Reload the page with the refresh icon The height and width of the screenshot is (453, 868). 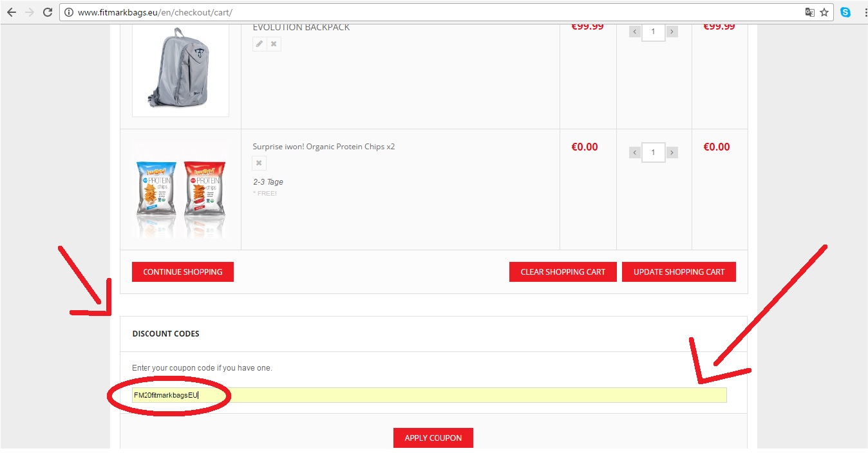48,12
